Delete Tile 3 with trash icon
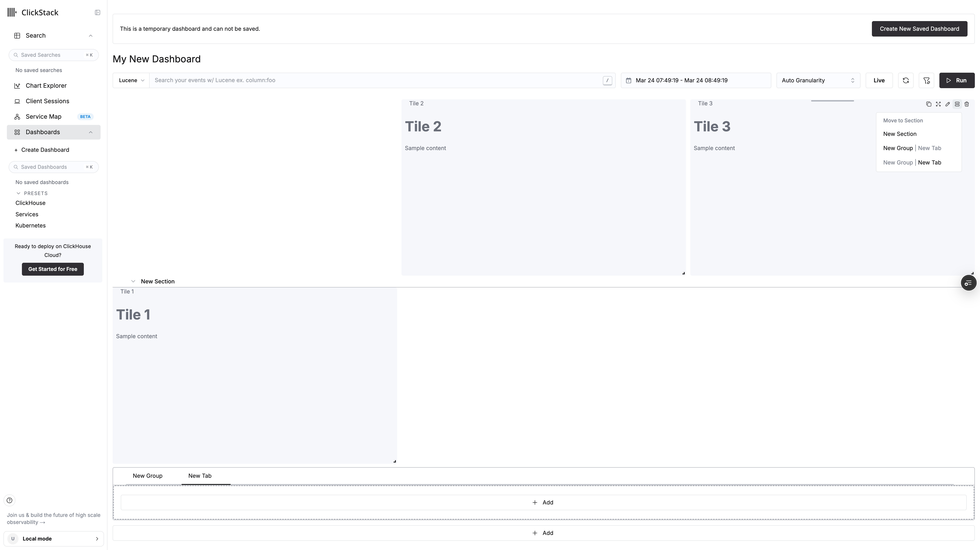Image resolution: width=980 pixels, height=550 pixels. (x=967, y=104)
